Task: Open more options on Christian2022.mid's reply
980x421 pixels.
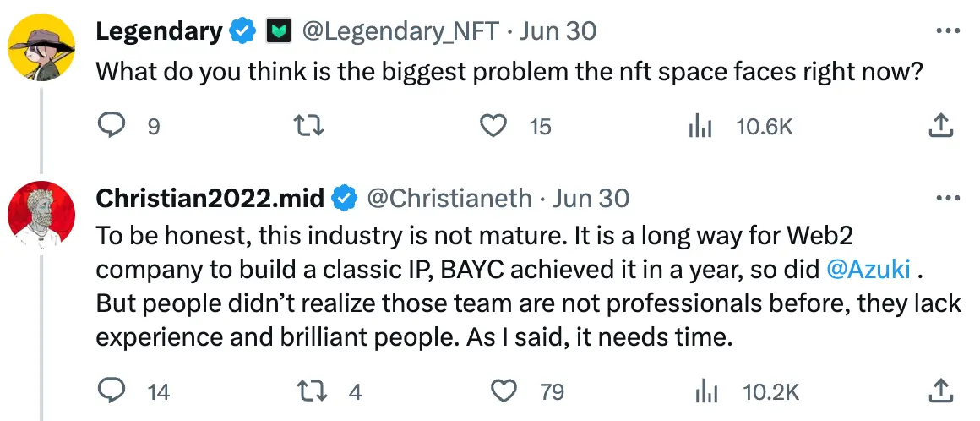Action: (x=950, y=199)
